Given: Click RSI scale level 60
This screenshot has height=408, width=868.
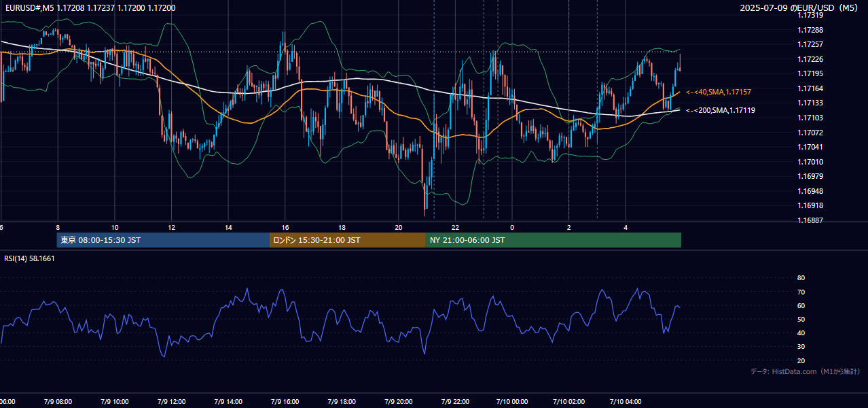Looking at the screenshot, I should pos(801,305).
